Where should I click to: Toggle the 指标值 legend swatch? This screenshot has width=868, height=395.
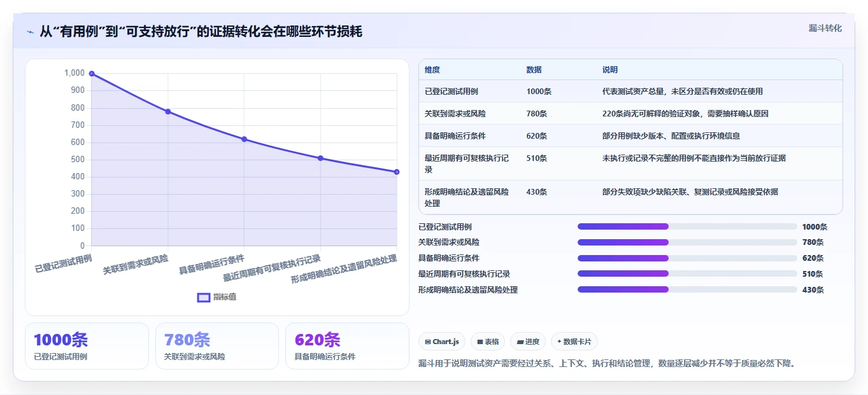coord(204,297)
